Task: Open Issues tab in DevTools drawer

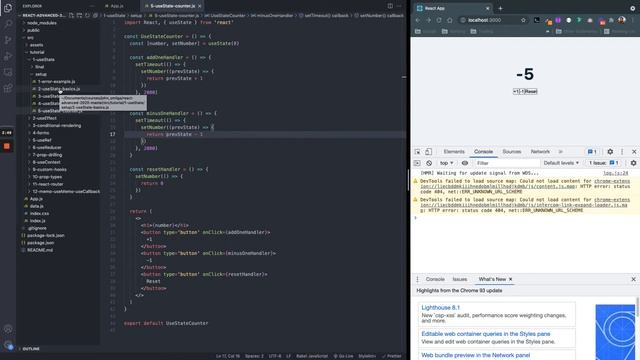Action: [x=460, y=279]
